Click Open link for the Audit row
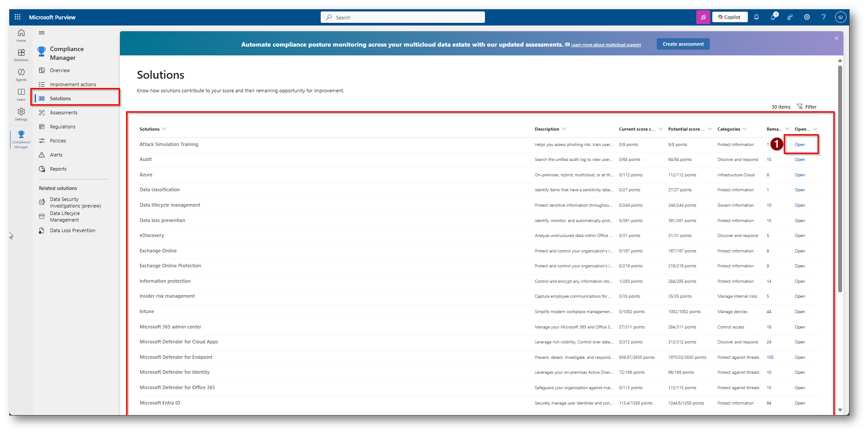Screen dimensions: 868x434 point(799,160)
